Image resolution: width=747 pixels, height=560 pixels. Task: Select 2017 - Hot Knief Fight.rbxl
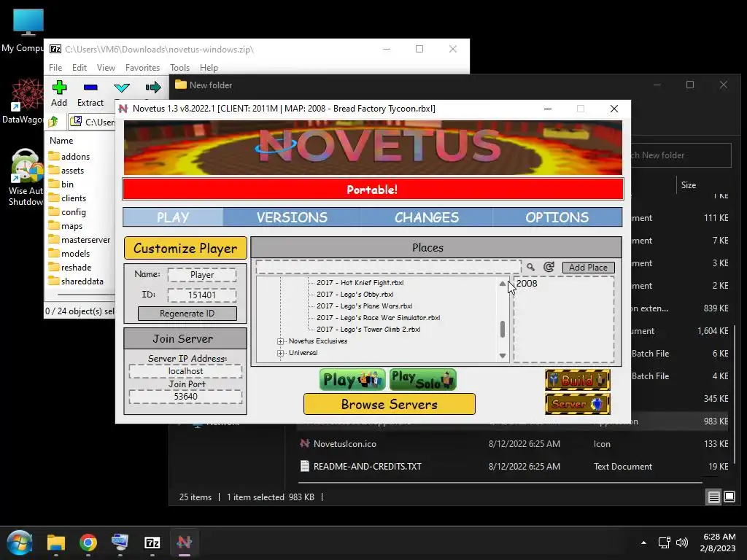pos(360,282)
